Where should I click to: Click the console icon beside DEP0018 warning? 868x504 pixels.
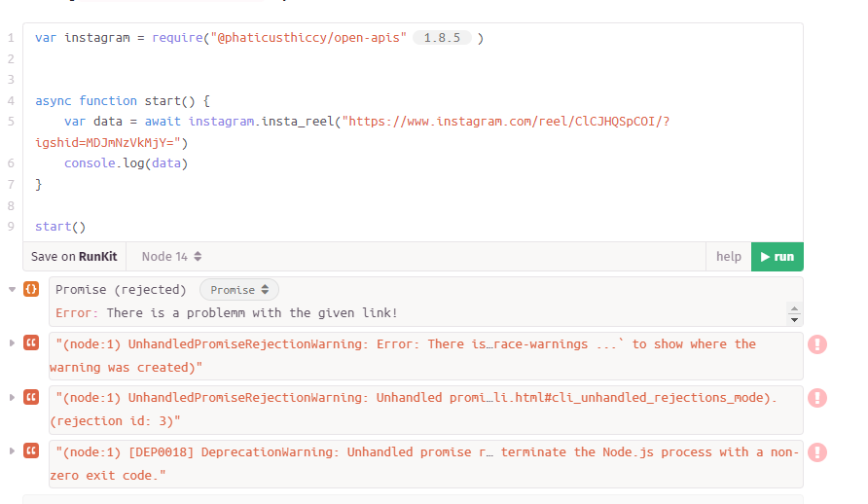click(31, 450)
